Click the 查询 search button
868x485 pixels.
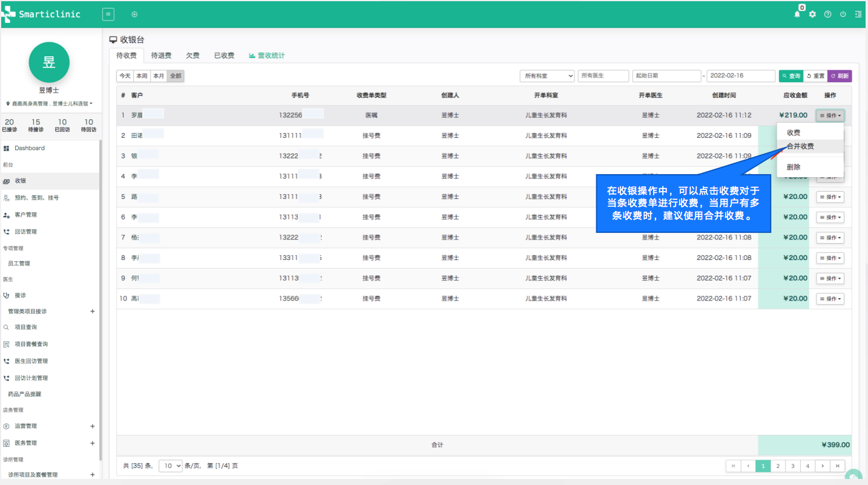pos(791,76)
